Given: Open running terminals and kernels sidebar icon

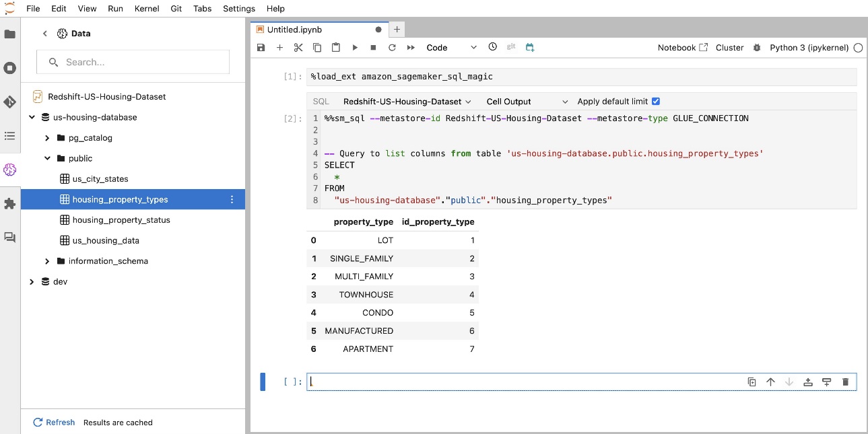Looking at the screenshot, I should pos(10,68).
